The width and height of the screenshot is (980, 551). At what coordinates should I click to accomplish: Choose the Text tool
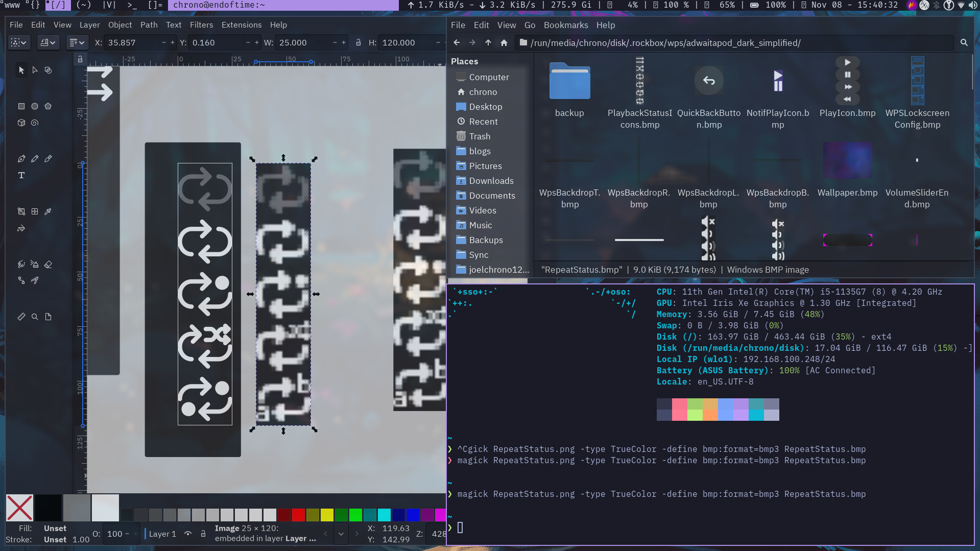(21, 175)
